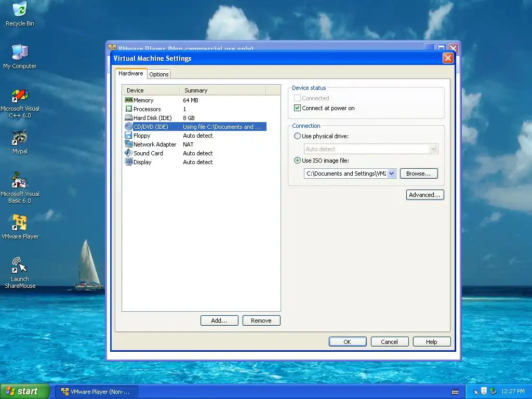Click the mouse pointer tray icon
Image resolution: width=532 pixels, height=399 pixels.
[x=476, y=392]
